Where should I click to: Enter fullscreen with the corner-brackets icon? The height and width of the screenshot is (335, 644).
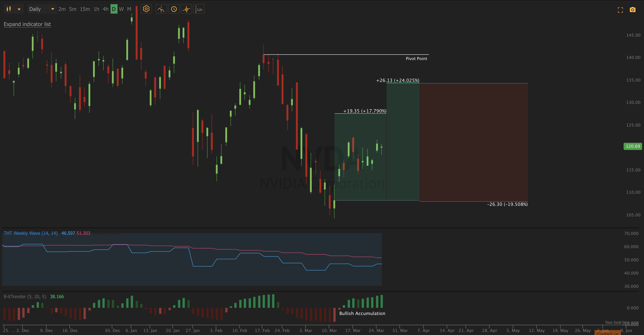tap(620, 10)
